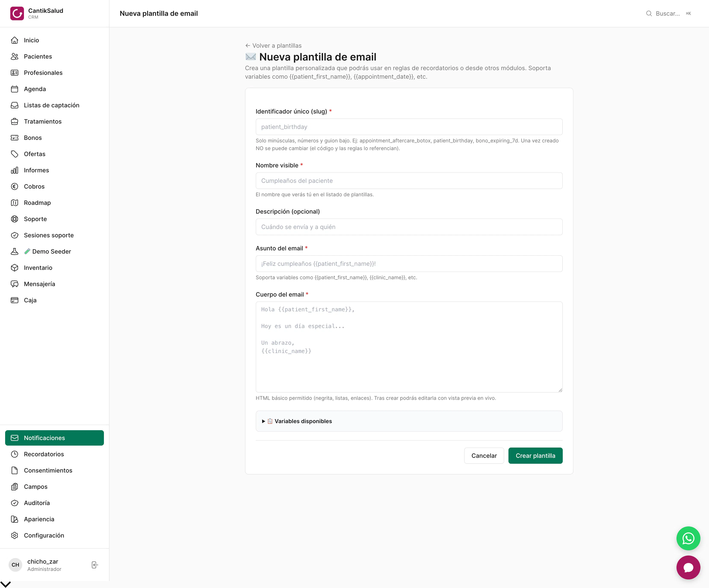Open the Consentimientos document icon
Image resolution: width=709 pixels, height=588 pixels.
pos(15,470)
